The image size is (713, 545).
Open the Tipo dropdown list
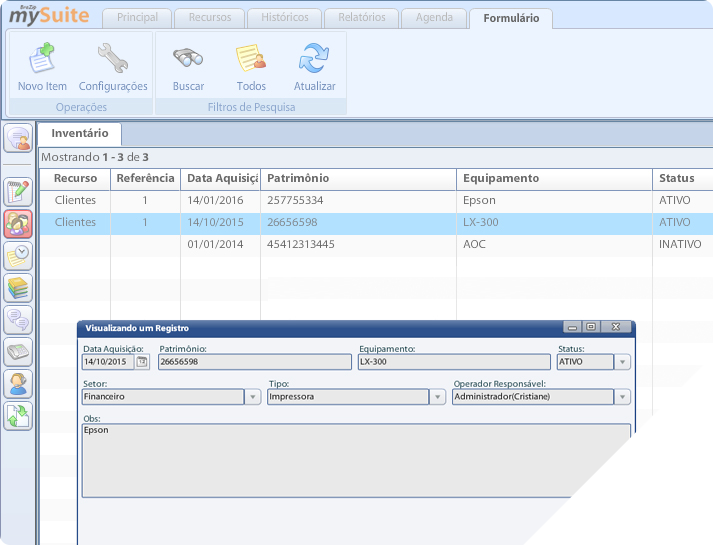437,397
